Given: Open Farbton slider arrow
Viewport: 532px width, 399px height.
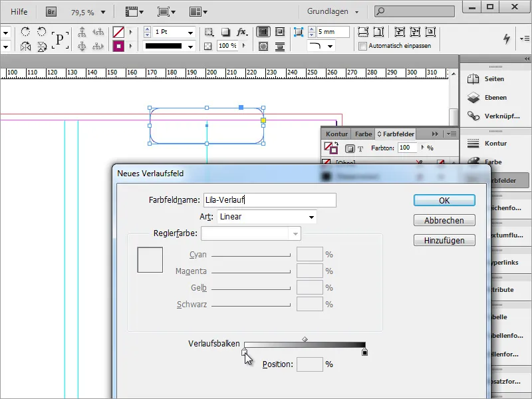Looking at the screenshot, I should (x=422, y=147).
